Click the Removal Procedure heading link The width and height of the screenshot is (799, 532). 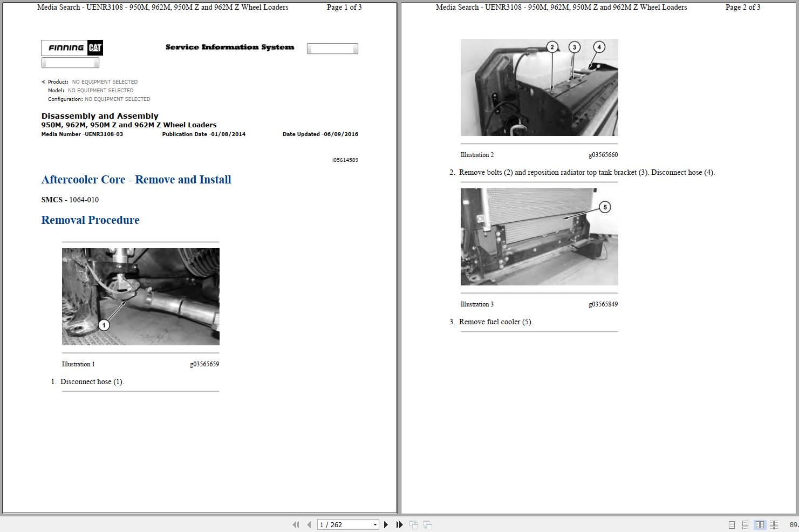[90, 220]
